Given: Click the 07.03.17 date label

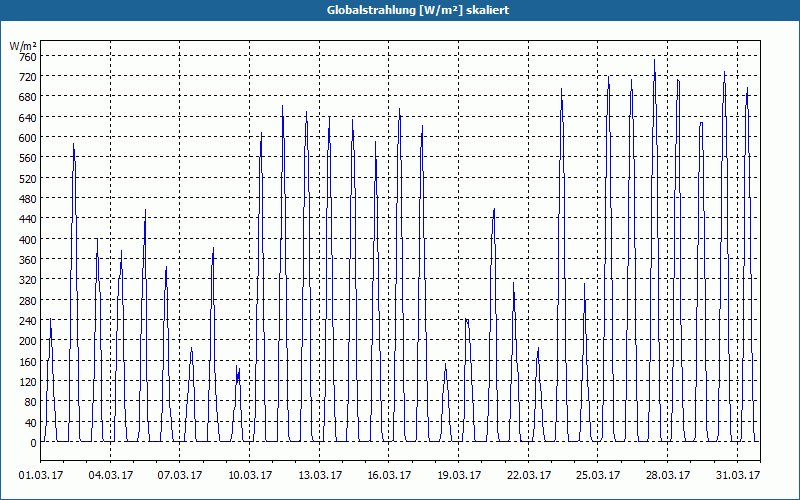Looking at the screenshot, I should click(x=180, y=475).
